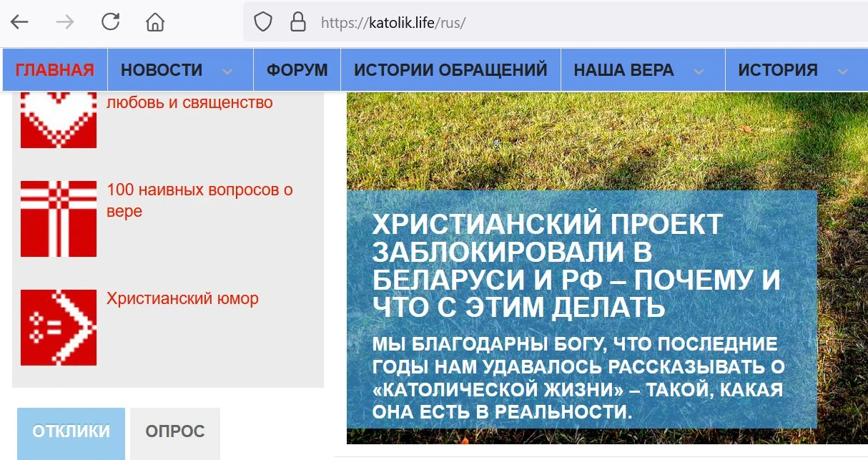Viewport: 868px width, 460px height.
Task: Reload the page with the refresh icon
Action: (110, 22)
